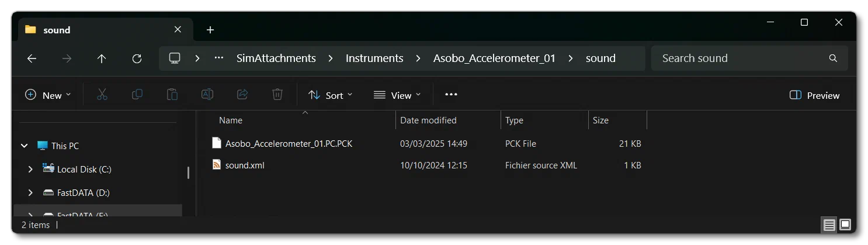Expand chevron after Instruments breadcrumb
This screenshot has height=245, width=868.
click(418, 58)
